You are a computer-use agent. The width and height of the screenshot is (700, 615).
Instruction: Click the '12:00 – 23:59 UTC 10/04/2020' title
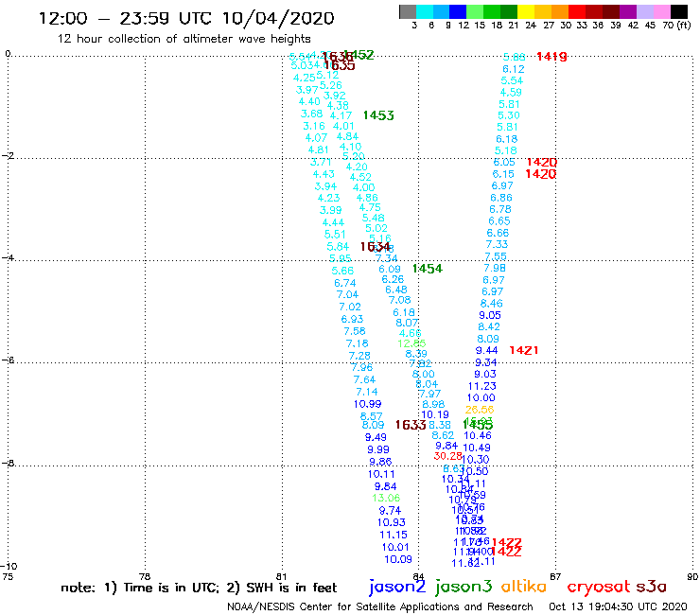pyautogui.click(x=186, y=18)
